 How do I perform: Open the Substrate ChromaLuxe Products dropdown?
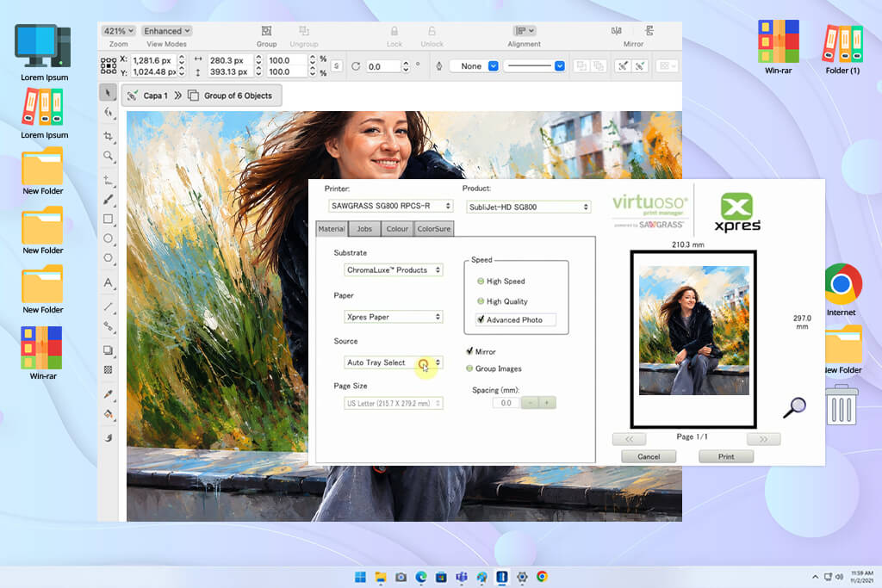(393, 269)
